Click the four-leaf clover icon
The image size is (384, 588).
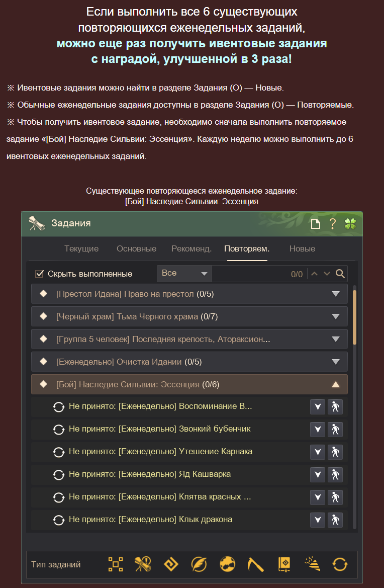tap(350, 224)
